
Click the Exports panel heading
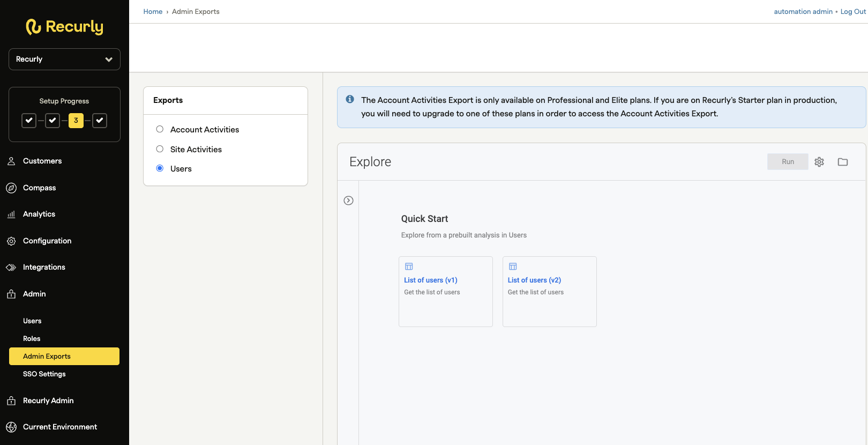(x=168, y=100)
